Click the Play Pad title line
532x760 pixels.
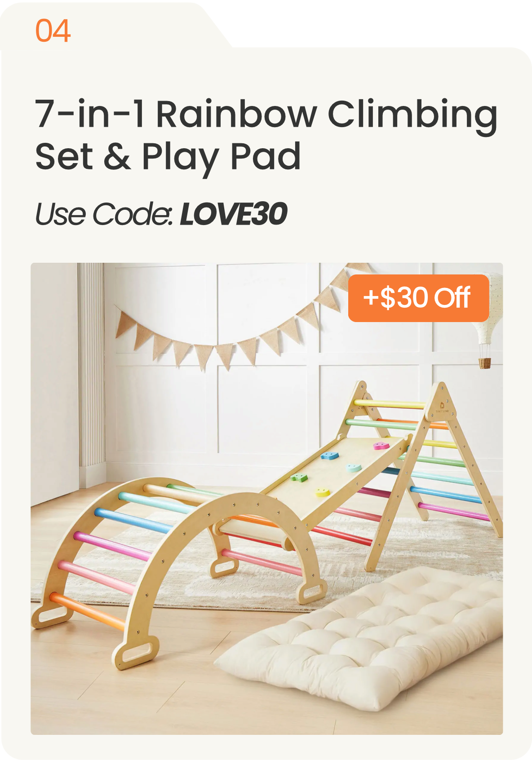pos(168,157)
